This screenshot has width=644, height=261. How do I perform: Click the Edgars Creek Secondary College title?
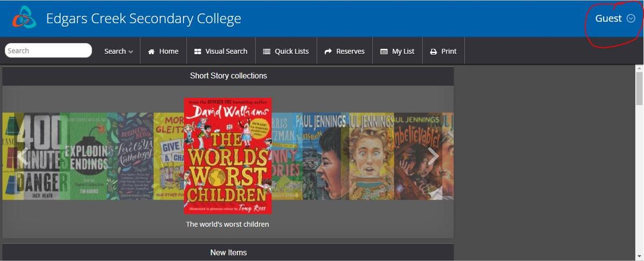pyautogui.click(x=144, y=19)
